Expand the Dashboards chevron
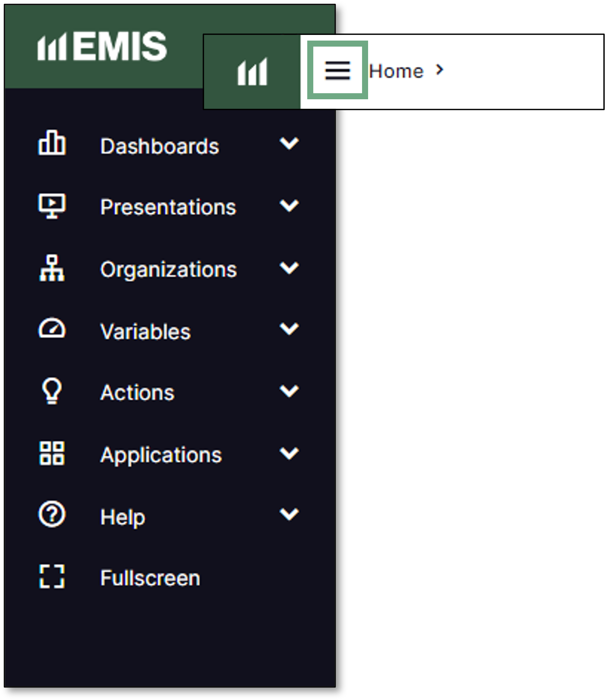The width and height of the screenshot is (605, 700). click(289, 143)
